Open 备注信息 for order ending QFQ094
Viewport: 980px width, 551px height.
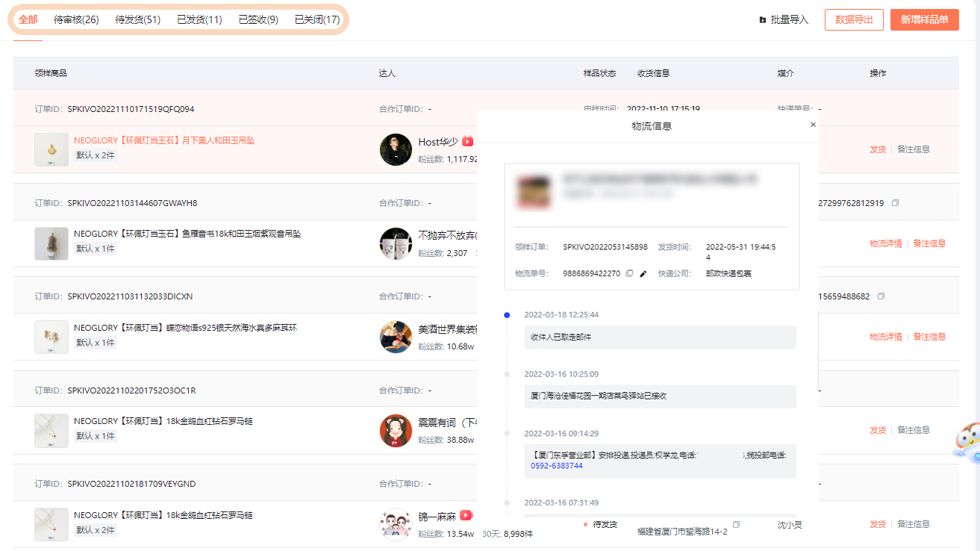pyautogui.click(x=914, y=149)
